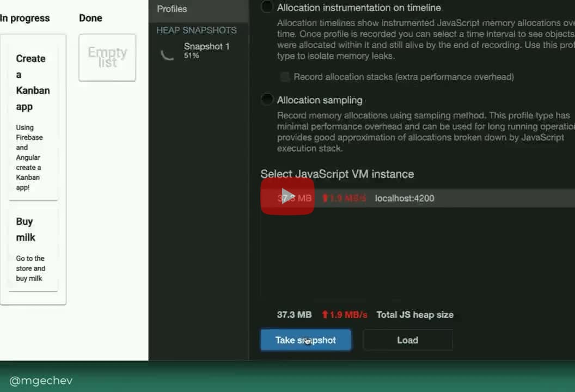Click the red YouTube play button
The image size is (575, 392).
[287, 196]
